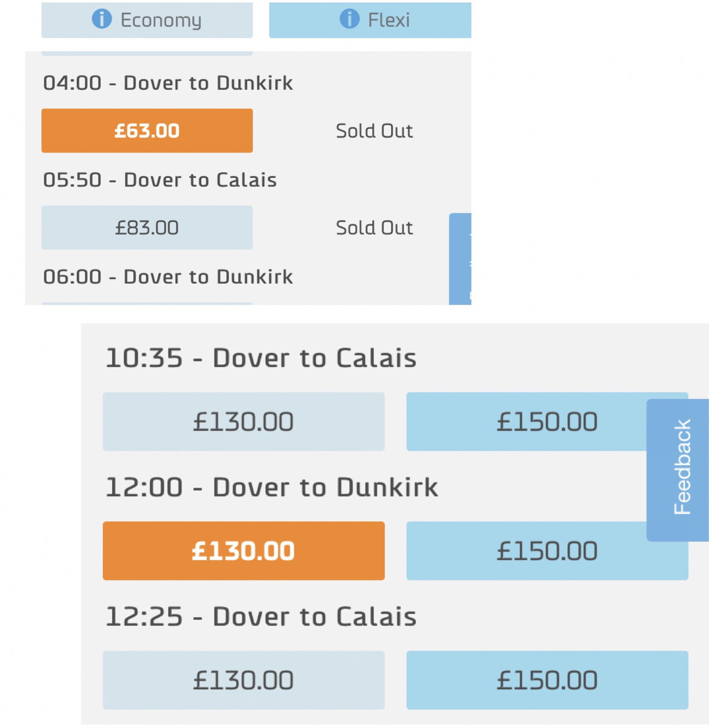Click the partly hidden blue tab beside 05:50 sailing
The height and width of the screenshot is (728, 709).
tap(460, 259)
